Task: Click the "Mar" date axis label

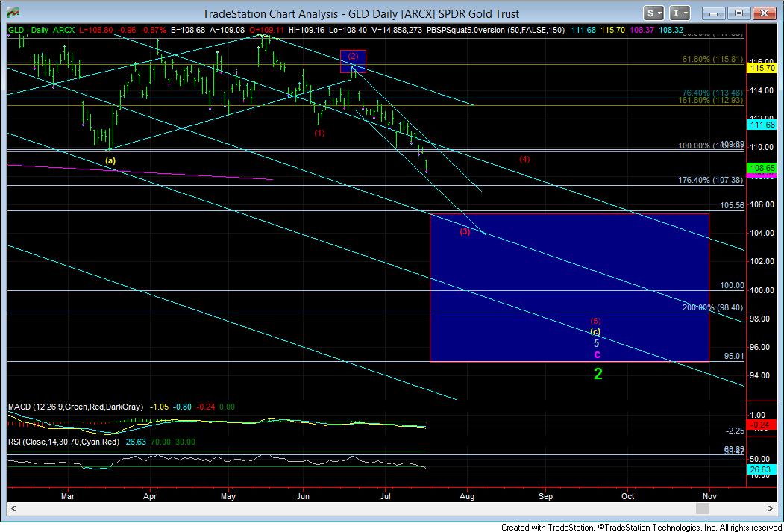Action: click(x=67, y=496)
